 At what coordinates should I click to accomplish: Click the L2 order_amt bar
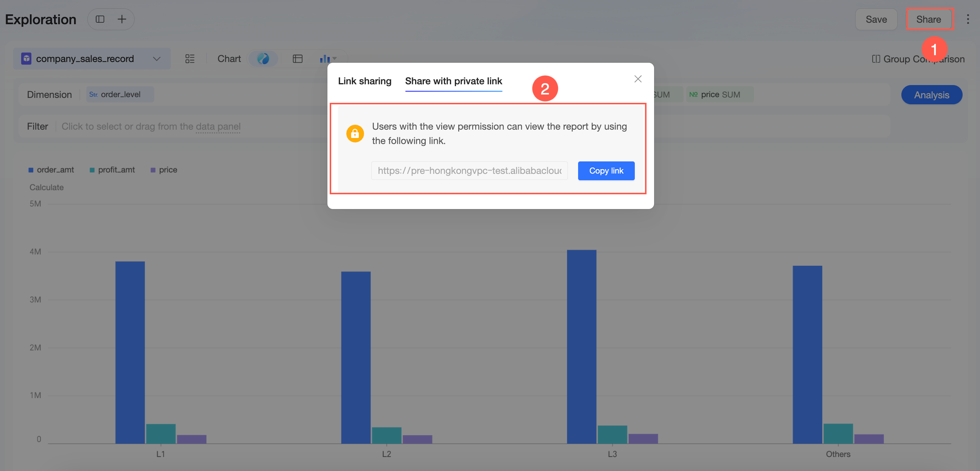(356, 358)
